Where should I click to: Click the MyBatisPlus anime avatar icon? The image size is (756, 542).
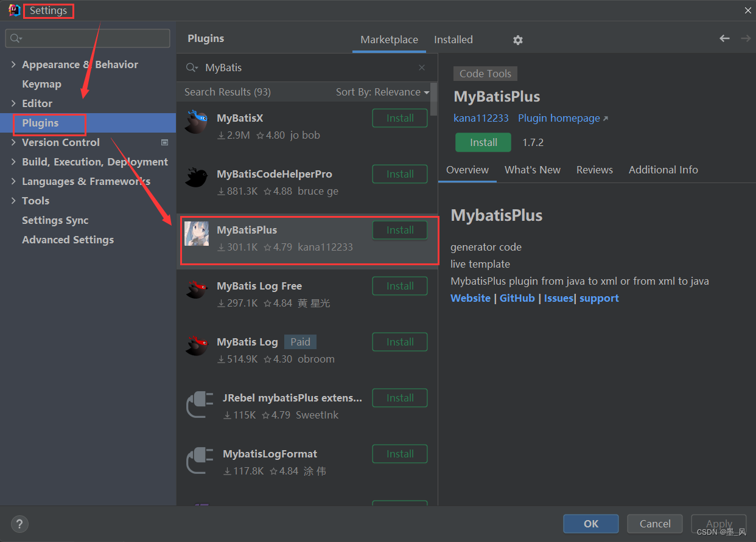pyautogui.click(x=197, y=234)
